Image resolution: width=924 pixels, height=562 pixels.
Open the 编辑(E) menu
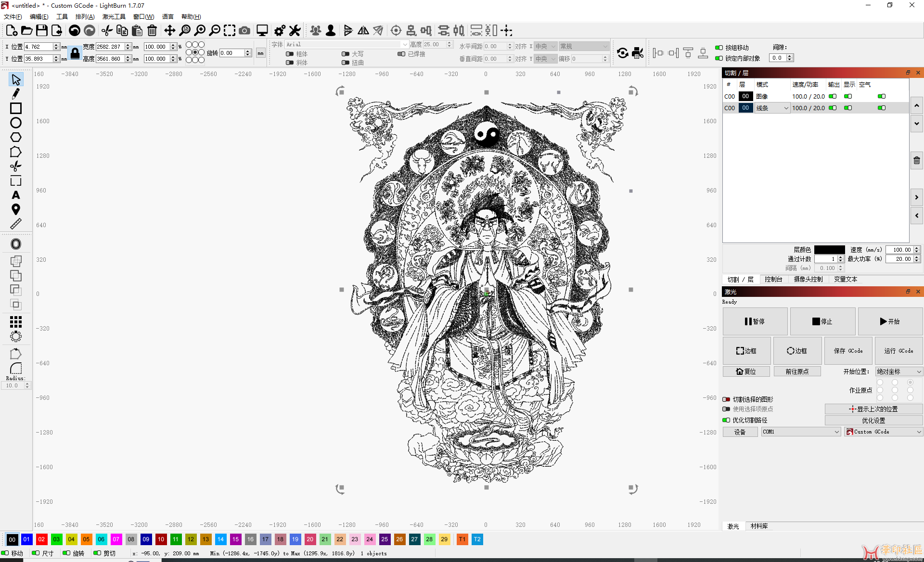[x=39, y=17]
